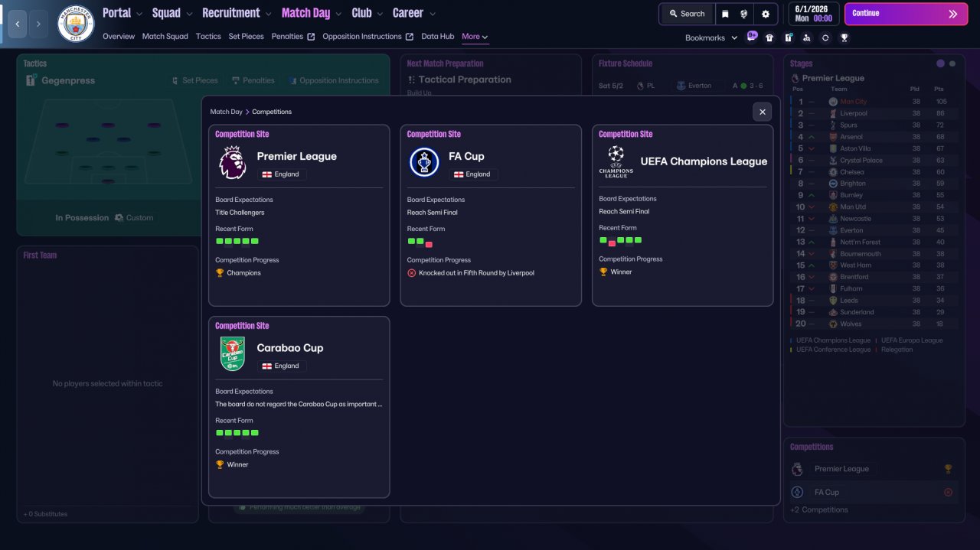The height and width of the screenshot is (550, 980).
Task: Click the red loss square in FA Cup form
Action: 429,244
